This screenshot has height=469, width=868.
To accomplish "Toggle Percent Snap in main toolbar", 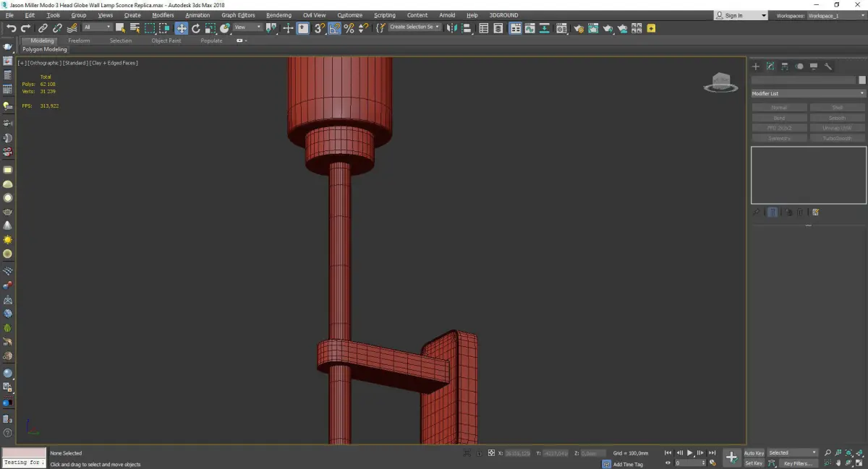I will tap(349, 28).
